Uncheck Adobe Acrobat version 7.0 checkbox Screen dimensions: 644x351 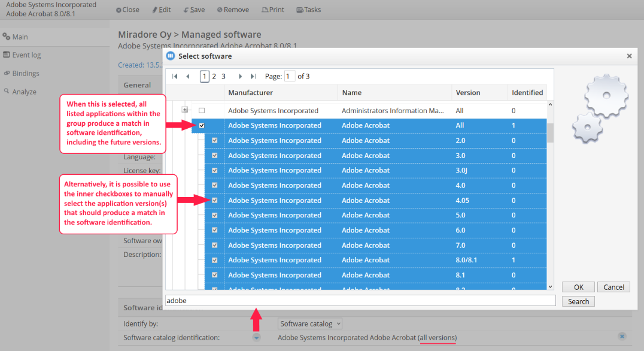[215, 245]
